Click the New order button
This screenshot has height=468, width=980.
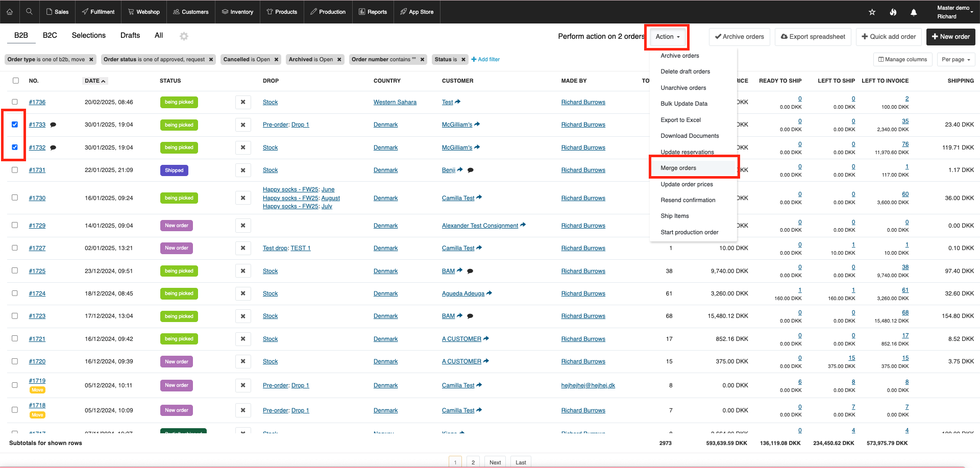951,37
